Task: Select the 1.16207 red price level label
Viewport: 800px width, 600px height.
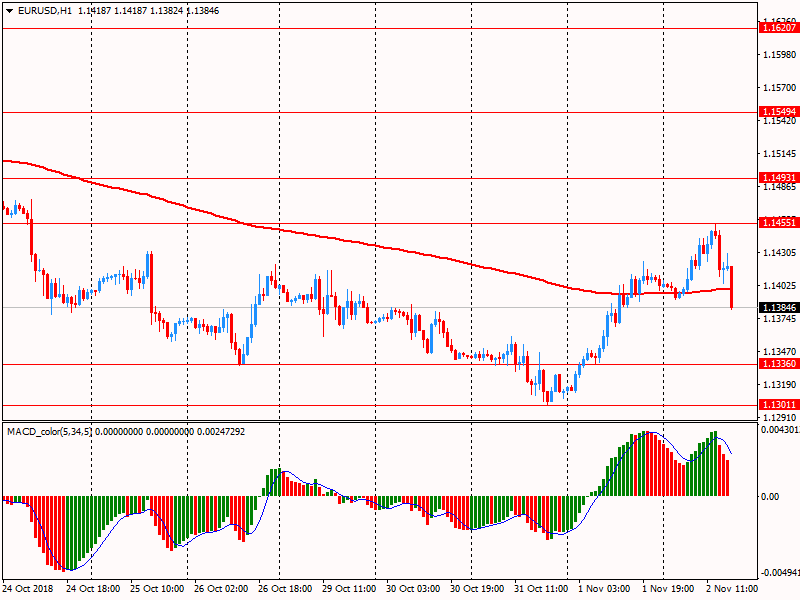Action: tap(779, 28)
